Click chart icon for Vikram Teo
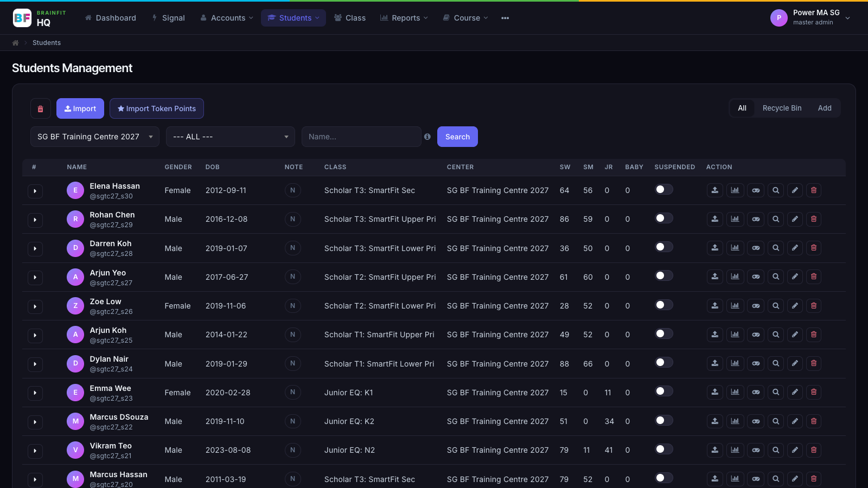Screen dimensions: 868x488 click(x=735, y=450)
